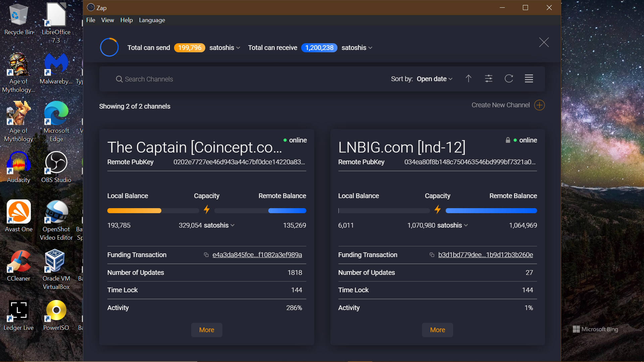
Task: Select PowerISO desktop shortcut
Action: point(56,315)
